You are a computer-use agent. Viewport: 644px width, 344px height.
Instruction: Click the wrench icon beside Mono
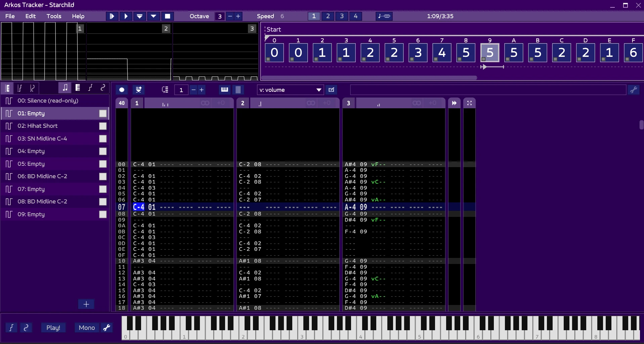(x=107, y=328)
